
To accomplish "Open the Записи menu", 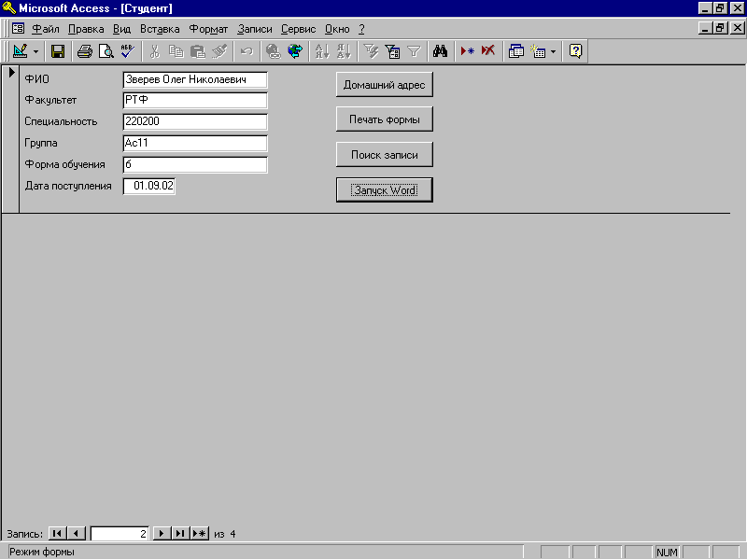I will tap(254, 29).
